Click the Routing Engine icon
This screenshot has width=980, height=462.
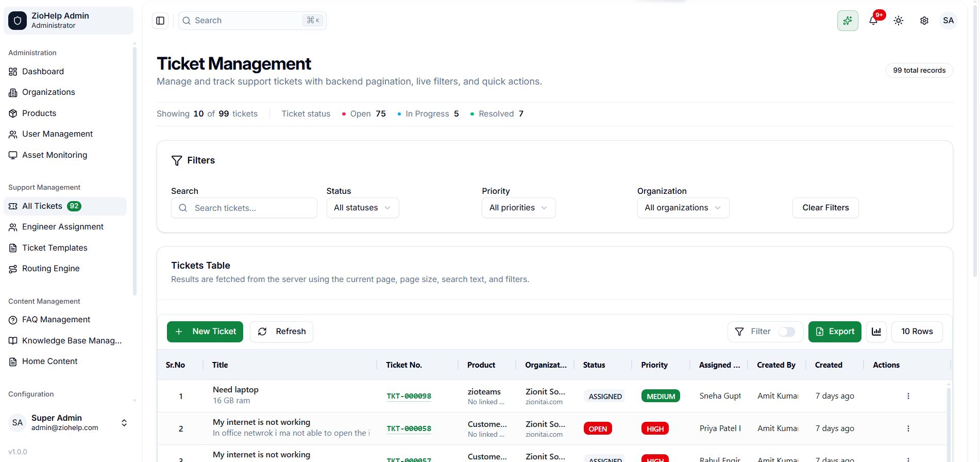pos(13,269)
